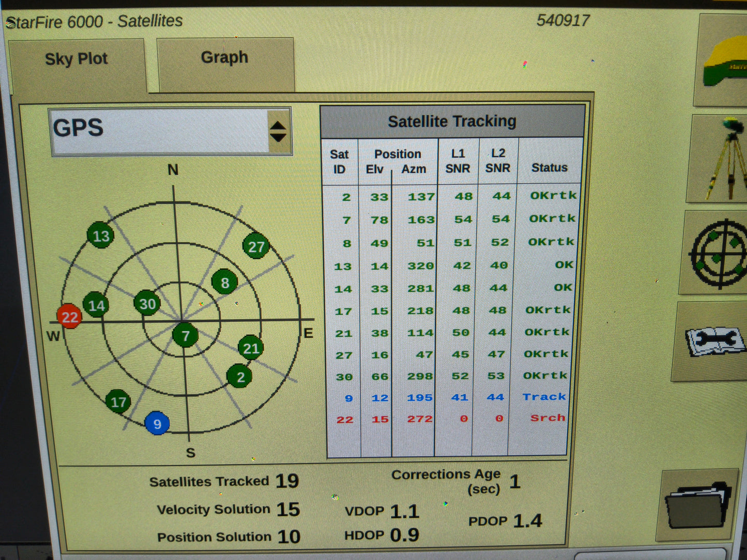Click azimuth value 163 for satellite 7

(x=421, y=220)
